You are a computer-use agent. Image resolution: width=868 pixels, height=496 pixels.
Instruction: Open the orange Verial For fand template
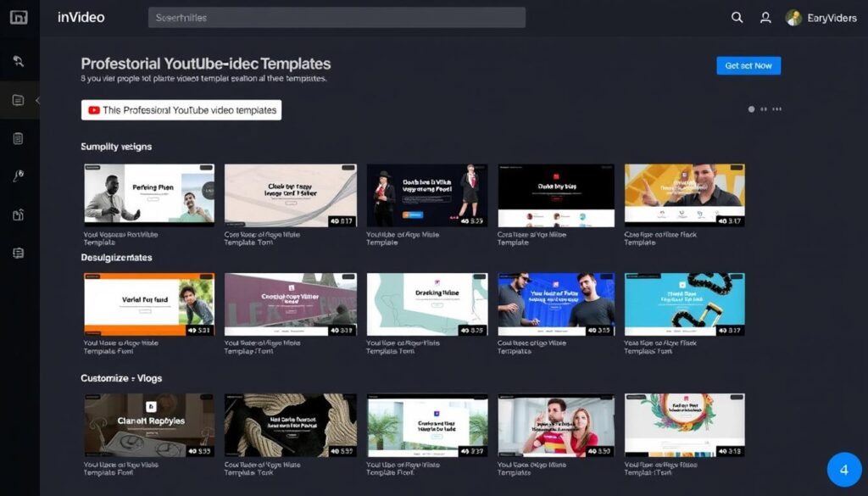[x=149, y=304]
